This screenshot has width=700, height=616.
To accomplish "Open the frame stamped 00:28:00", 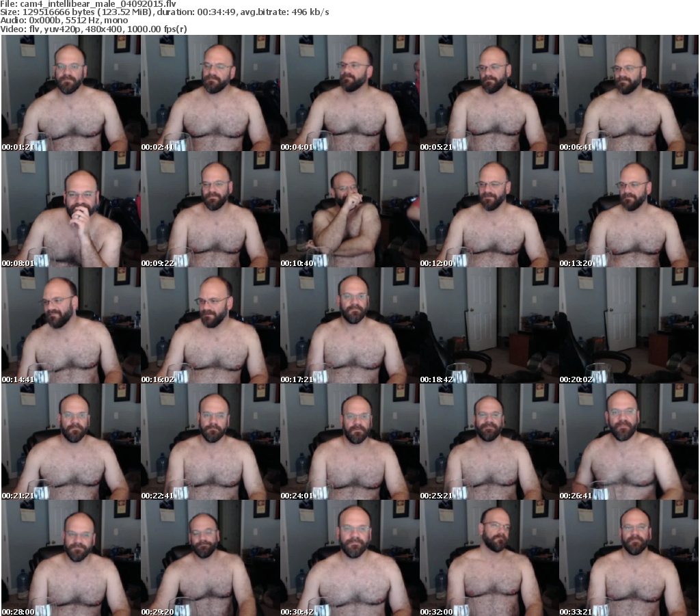I will coord(71,558).
